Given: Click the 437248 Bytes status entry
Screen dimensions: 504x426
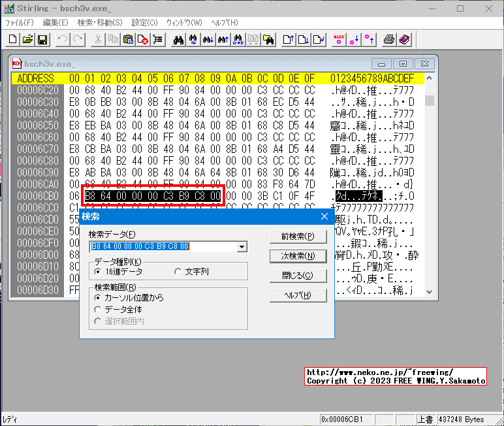Looking at the screenshot, I should coord(462,419).
